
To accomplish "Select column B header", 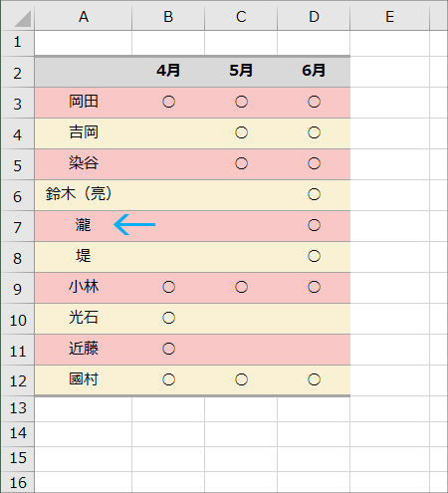I will [168, 17].
